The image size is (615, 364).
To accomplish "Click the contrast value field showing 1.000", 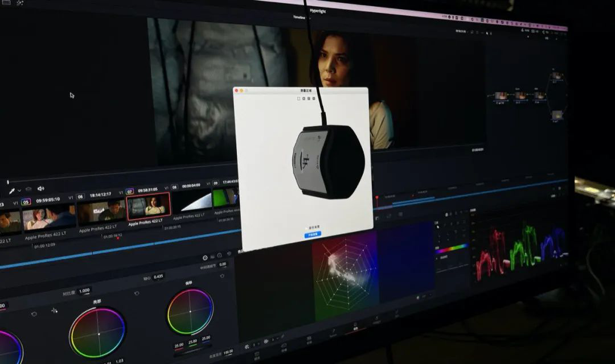I will click(x=84, y=291).
